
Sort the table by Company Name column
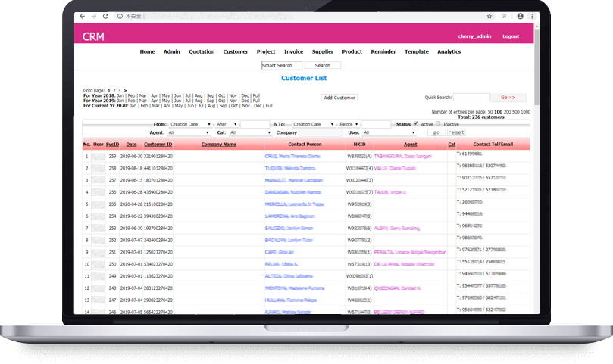[x=218, y=144]
